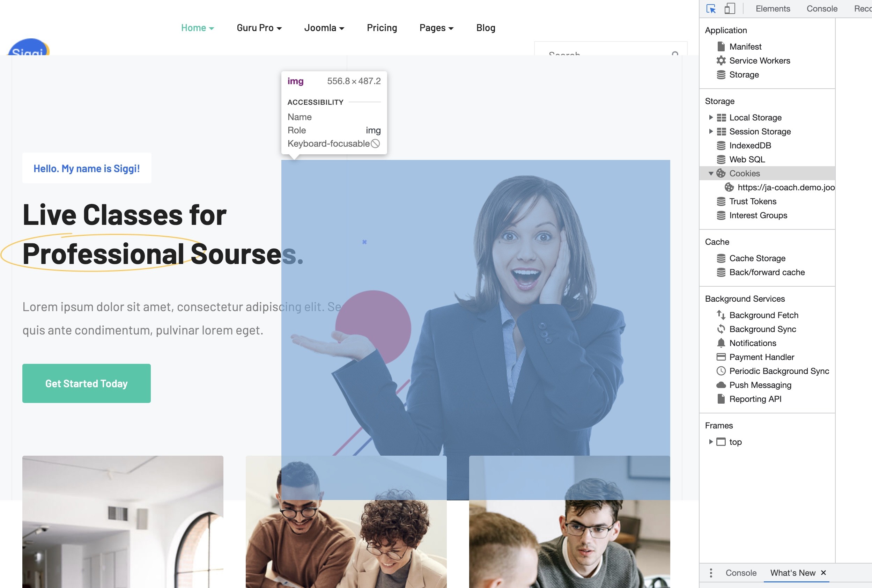Screen dimensions: 872x588
Task: Close the What's New drawer tab
Action: click(x=823, y=573)
